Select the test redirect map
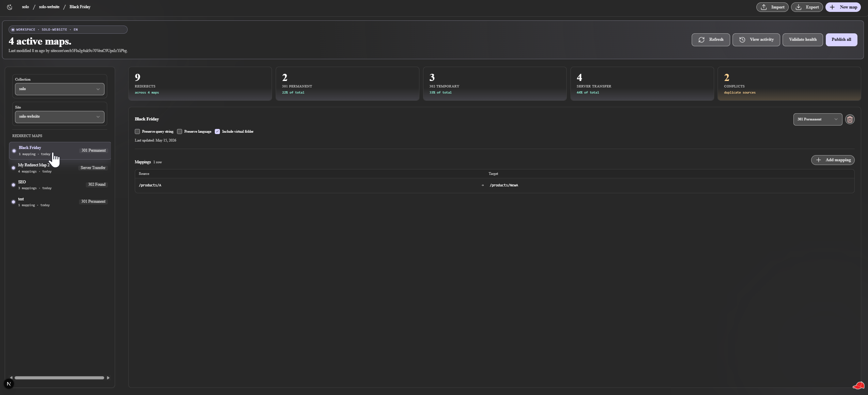This screenshot has height=395, width=868. (60, 202)
